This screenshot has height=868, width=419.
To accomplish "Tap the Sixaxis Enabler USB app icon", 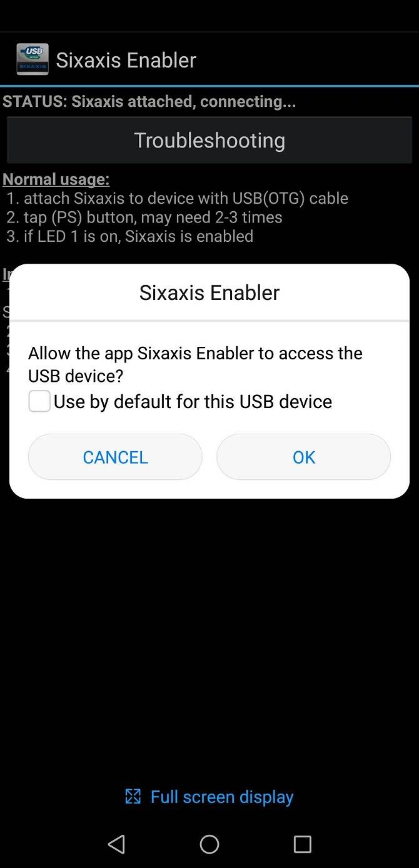I will pyautogui.click(x=33, y=59).
